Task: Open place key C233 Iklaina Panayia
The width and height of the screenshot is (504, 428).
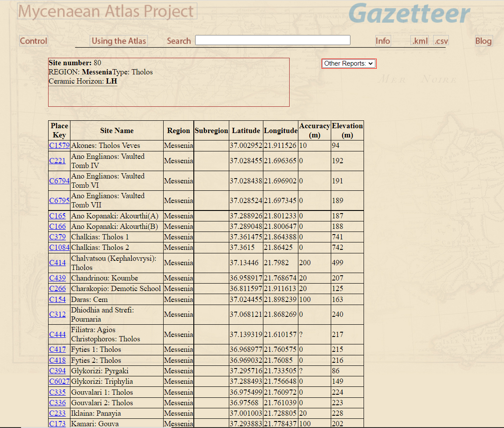Action: point(57,414)
